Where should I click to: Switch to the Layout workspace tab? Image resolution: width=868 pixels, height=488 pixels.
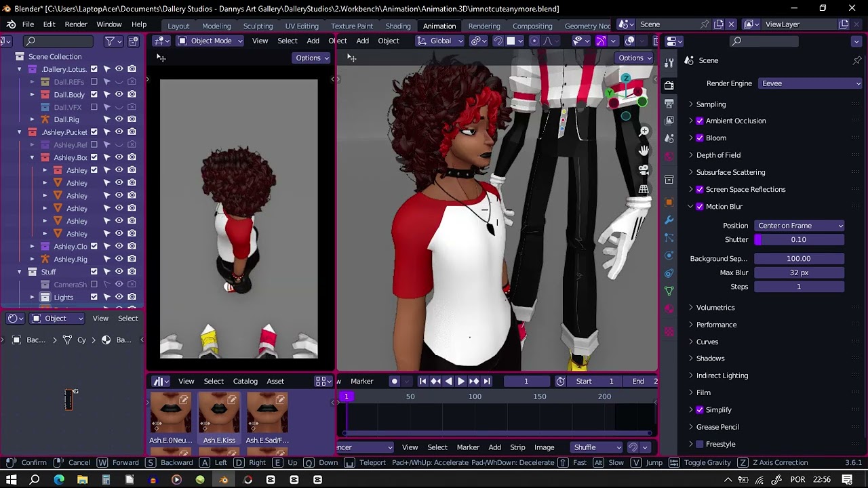pos(178,26)
